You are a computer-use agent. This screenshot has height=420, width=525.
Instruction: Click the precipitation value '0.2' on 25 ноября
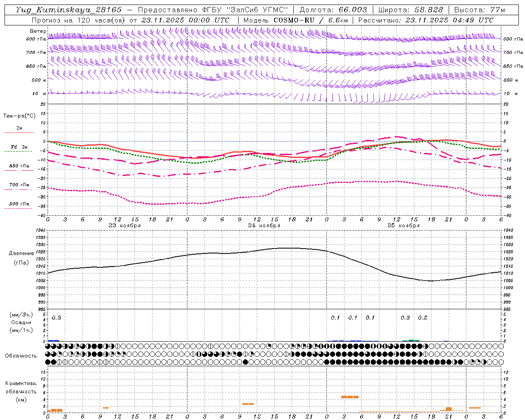tap(422, 318)
